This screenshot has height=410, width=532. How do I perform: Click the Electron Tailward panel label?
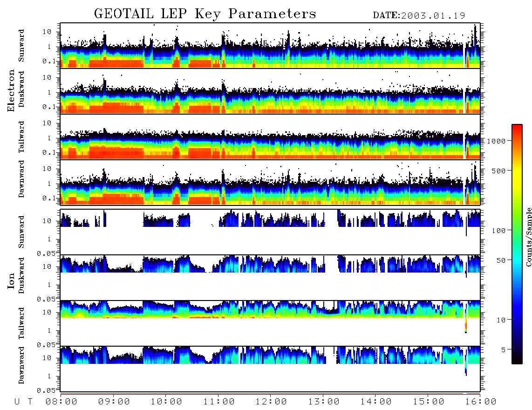21,137
